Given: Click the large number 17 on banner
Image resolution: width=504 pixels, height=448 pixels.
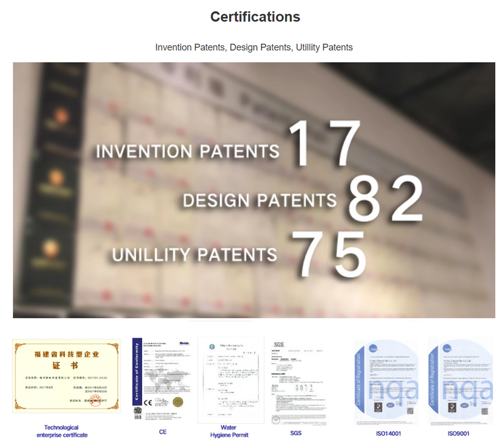Looking at the screenshot, I should 324,143.
